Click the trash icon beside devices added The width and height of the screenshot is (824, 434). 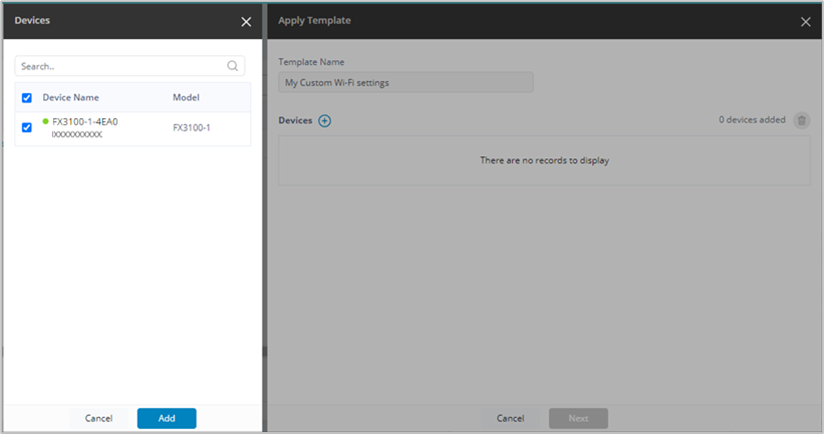[801, 120]
